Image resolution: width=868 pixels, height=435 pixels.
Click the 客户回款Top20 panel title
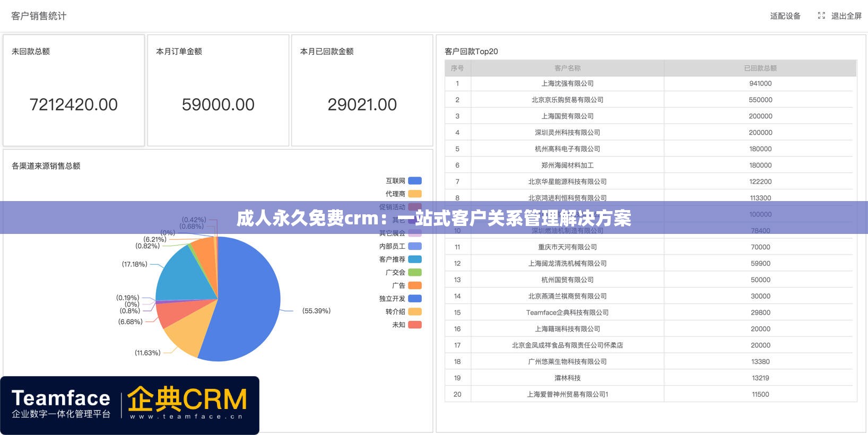[471, 51]
